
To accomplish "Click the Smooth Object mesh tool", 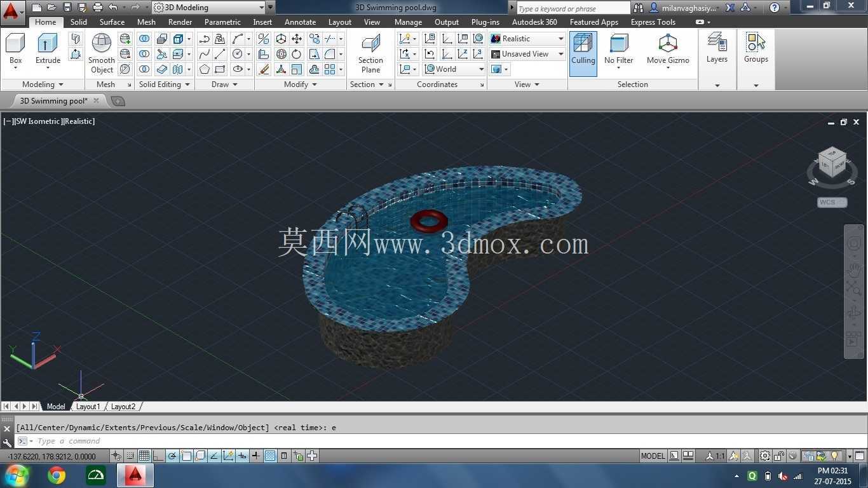I will (x=102, y=53).
